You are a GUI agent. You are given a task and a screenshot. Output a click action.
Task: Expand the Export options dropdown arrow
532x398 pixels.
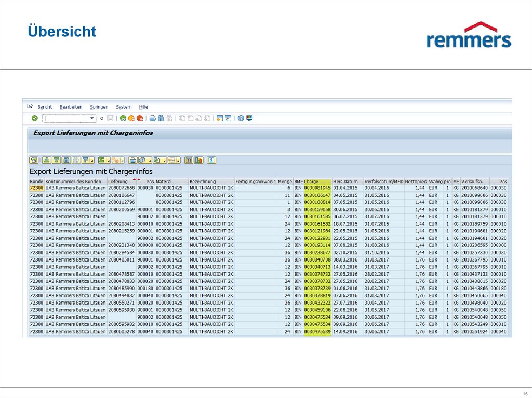[x=165, y=160]
